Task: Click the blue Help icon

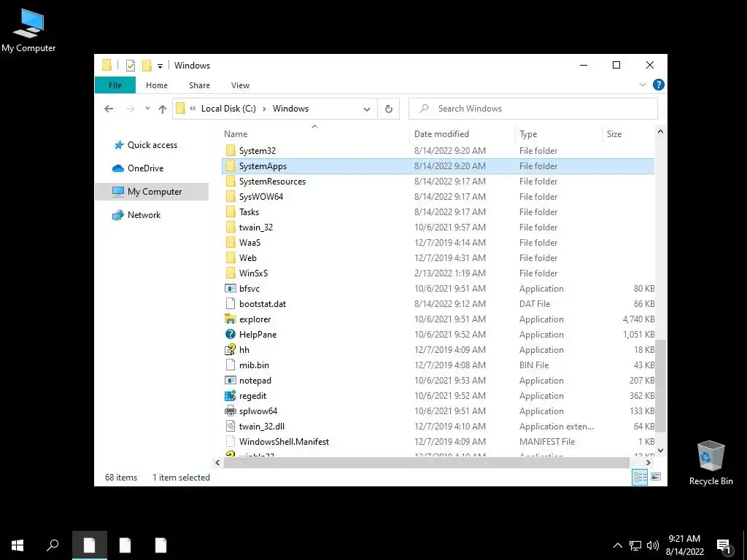Action: [659, 85]
